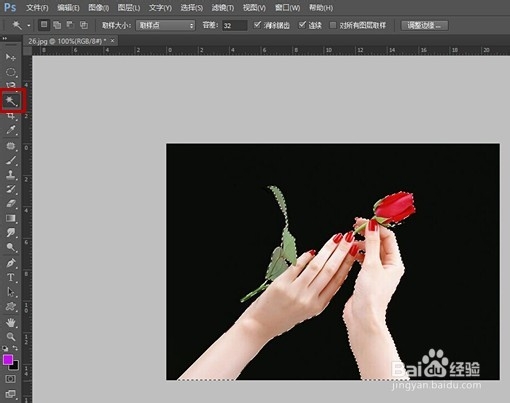Toggle the contiguous (连续) checkbox
The width and height of the screenshot is (510, 403).
pos(302,25)
